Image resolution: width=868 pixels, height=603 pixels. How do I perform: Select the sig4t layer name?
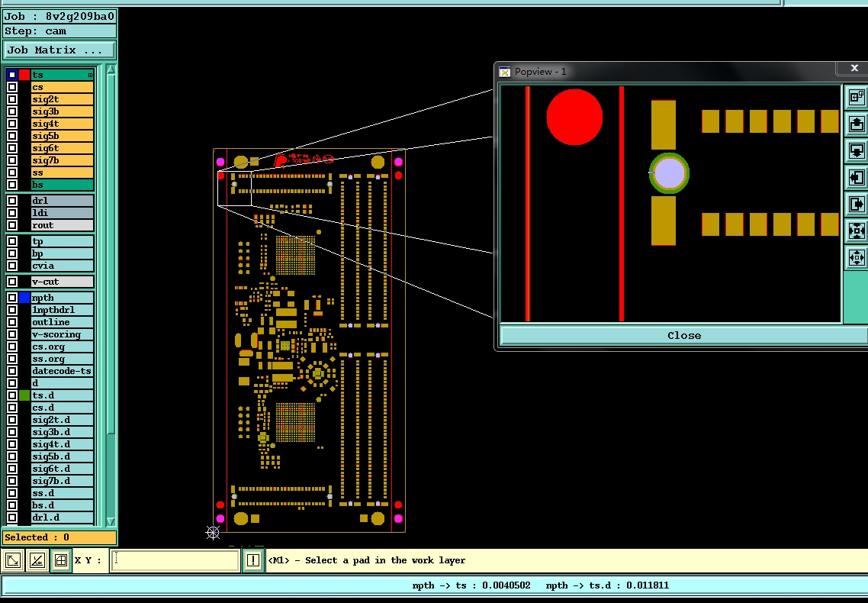62,124
